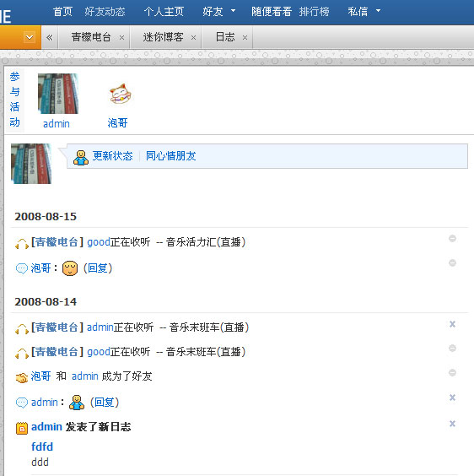
Task: Expand the orange dropdown arrow button
Action: [30, 37]
